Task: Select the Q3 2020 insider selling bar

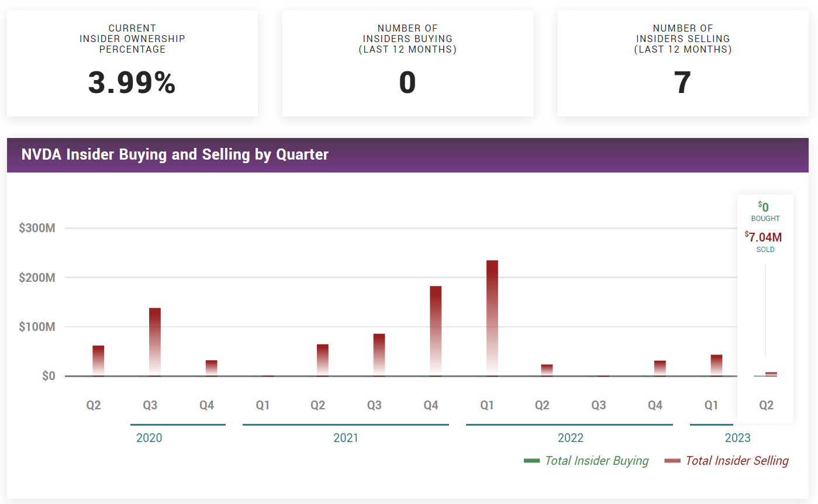Action: (x=155, y=342)
